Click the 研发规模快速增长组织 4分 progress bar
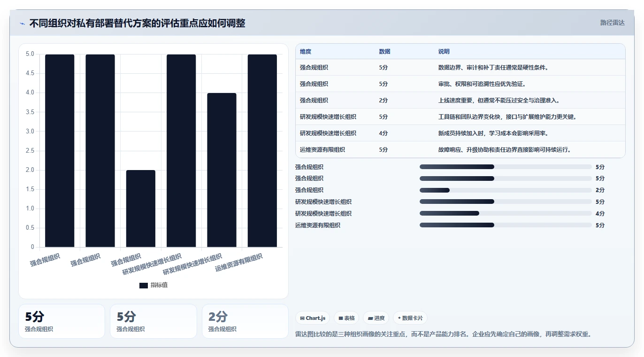Image resolution: width=644 pixels, height=357 pixels. pyautogui.click(x=506, y=214)
